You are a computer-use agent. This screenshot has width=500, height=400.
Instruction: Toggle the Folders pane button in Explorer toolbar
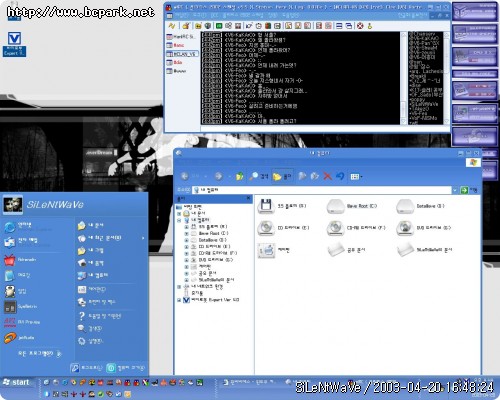pos(282,176)
